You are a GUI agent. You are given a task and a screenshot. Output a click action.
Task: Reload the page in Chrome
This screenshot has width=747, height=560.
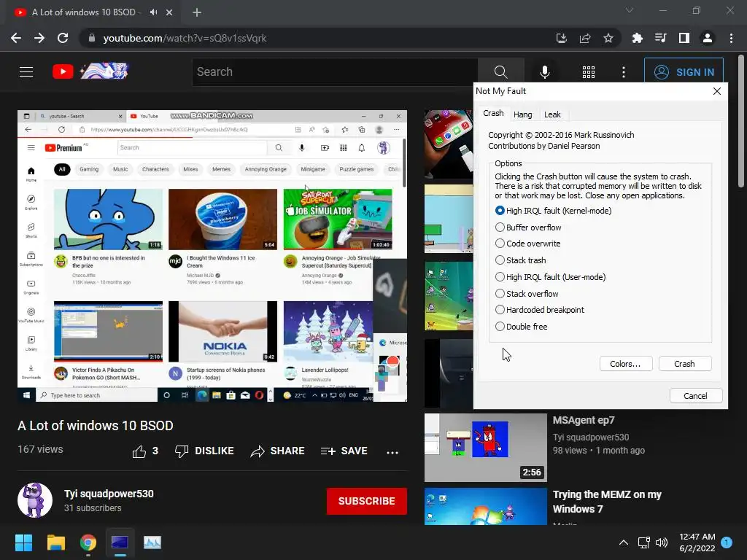[63, 38]
